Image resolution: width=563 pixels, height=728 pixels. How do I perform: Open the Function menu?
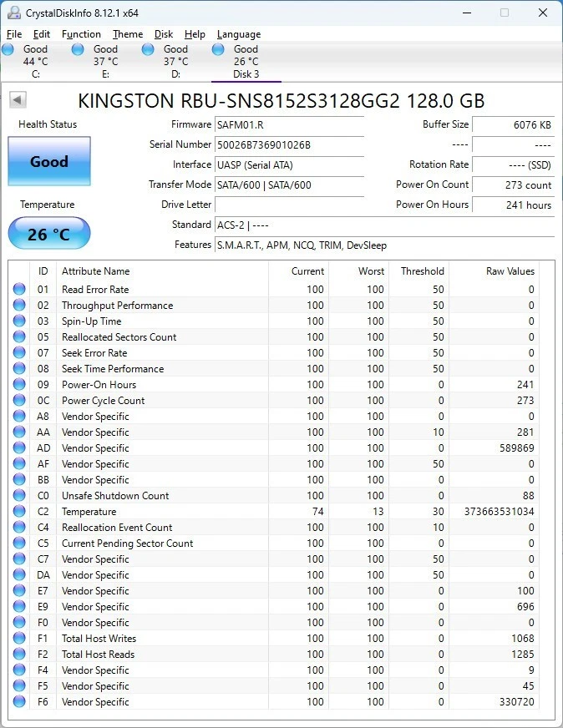(81, 34)
